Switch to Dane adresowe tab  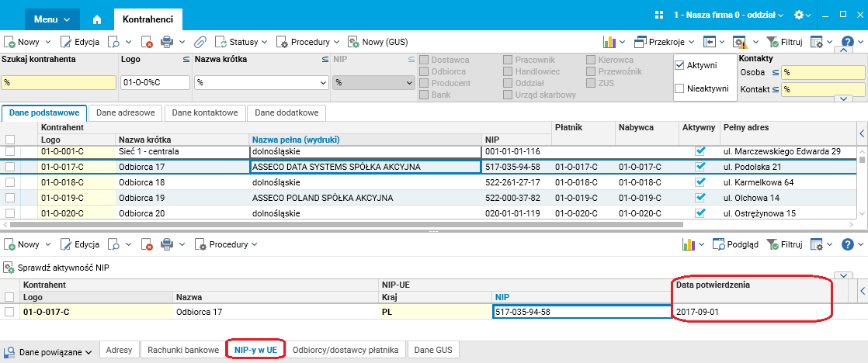coord(126,113)
